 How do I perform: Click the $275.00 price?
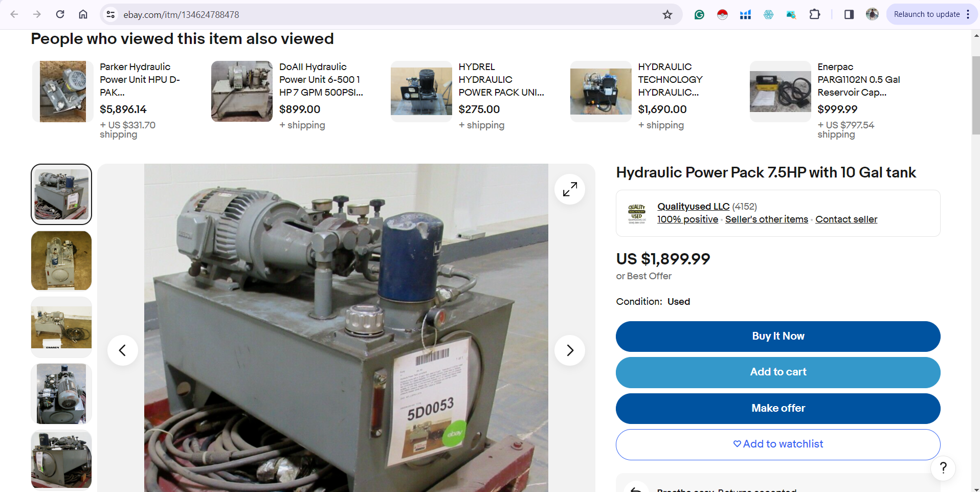(479, 109)
